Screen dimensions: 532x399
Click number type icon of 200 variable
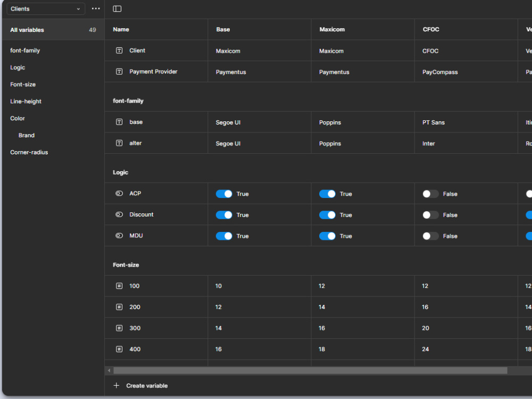(119, 307)
